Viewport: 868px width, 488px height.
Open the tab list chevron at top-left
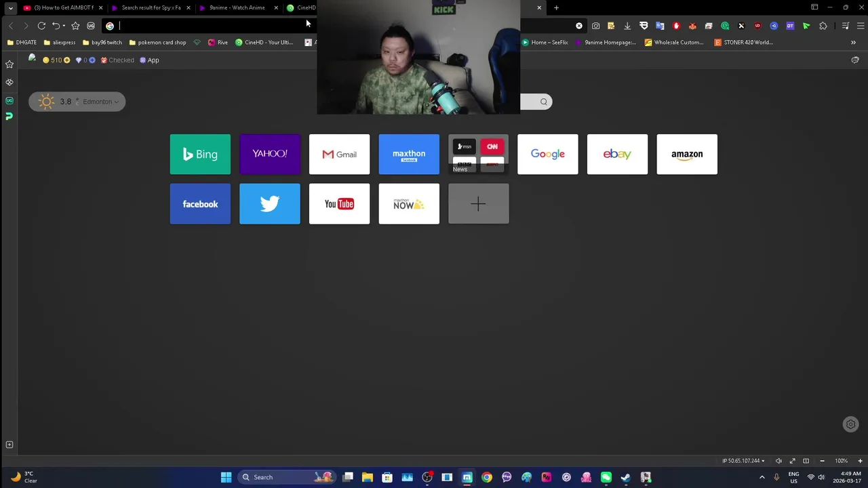tap(10, 7)
